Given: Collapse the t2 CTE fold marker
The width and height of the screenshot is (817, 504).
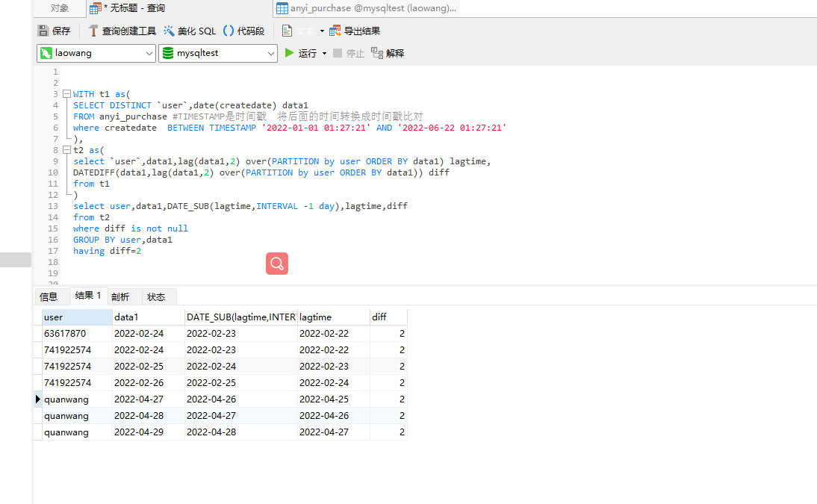Looking at the screenshot, I should (66, 150).
